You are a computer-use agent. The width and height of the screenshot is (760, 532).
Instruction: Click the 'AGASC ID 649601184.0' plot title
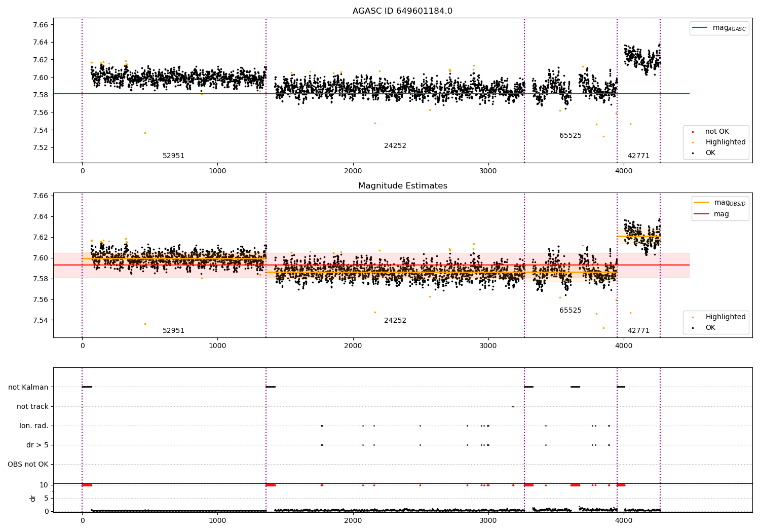coord(402,11)
